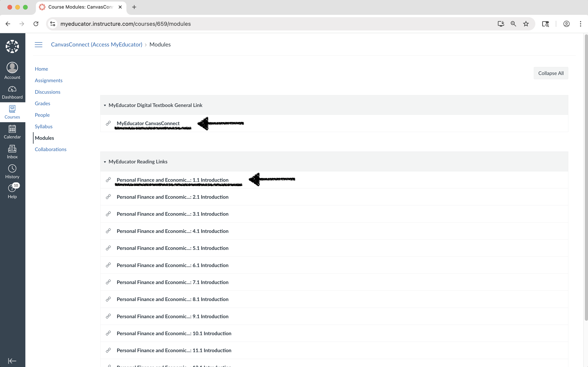
Task: Click the Collapse All button
Action: [x=551, y=73]
